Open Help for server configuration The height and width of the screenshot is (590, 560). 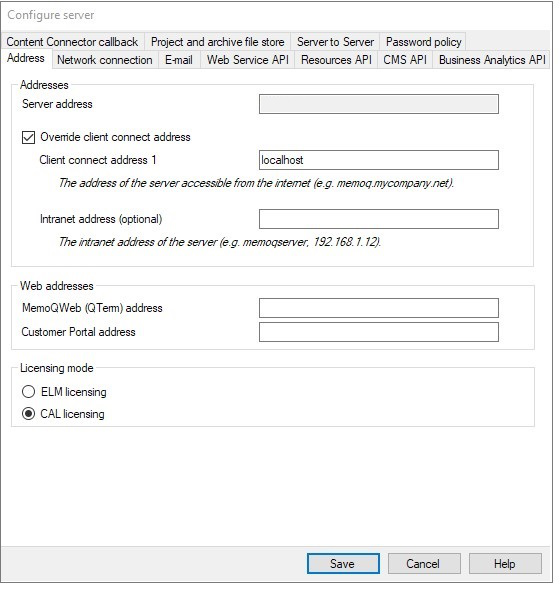click(x=505, y=563)
